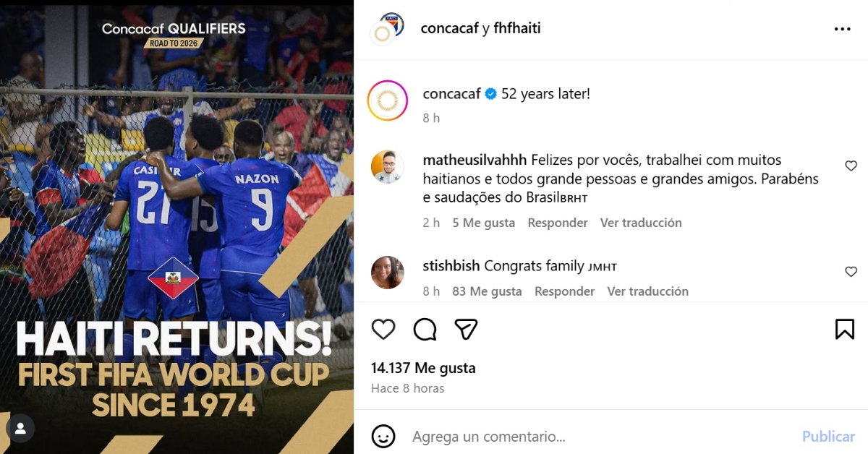Screen dimensions: 868x454
Task: Save the post with the bookmark icon
Action: point(845,330)
